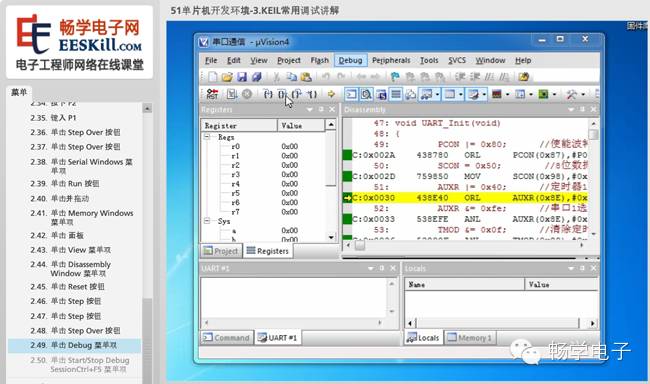Click the Step into icon
Viewport: 650px width, 384px height.
click(x=268, y=94)
